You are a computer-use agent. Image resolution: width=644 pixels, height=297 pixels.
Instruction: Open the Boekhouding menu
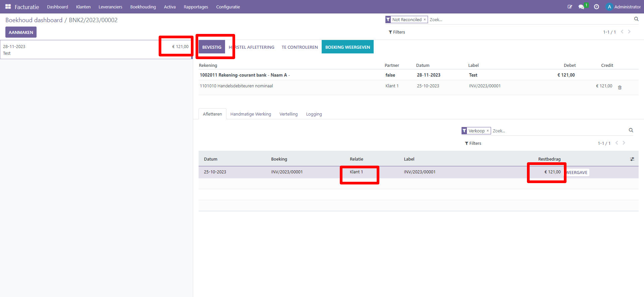click(x=143, y=7)
